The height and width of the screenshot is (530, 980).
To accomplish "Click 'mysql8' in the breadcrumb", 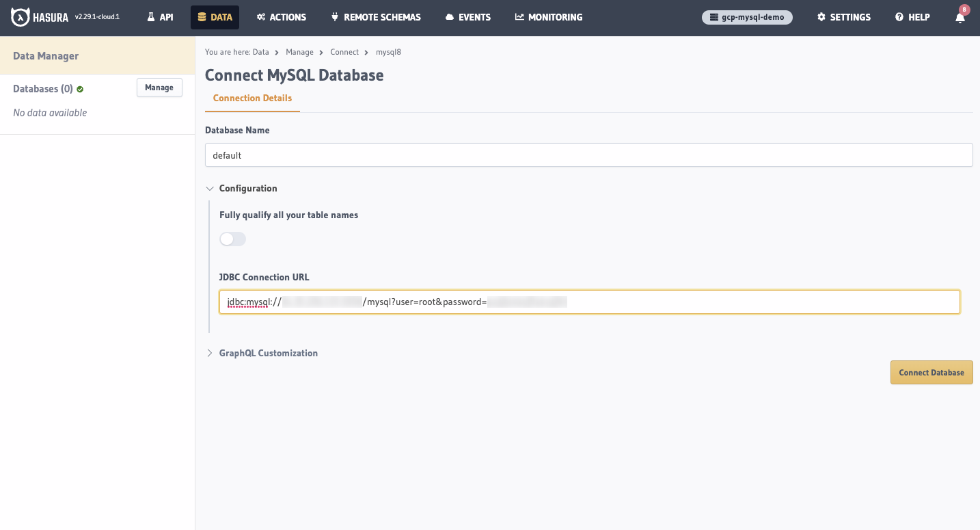I will [x=388, y=52].
